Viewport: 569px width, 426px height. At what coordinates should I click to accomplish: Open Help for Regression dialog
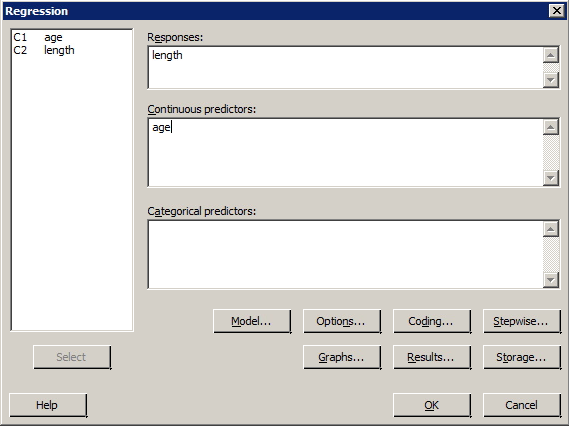coord(48,405)
